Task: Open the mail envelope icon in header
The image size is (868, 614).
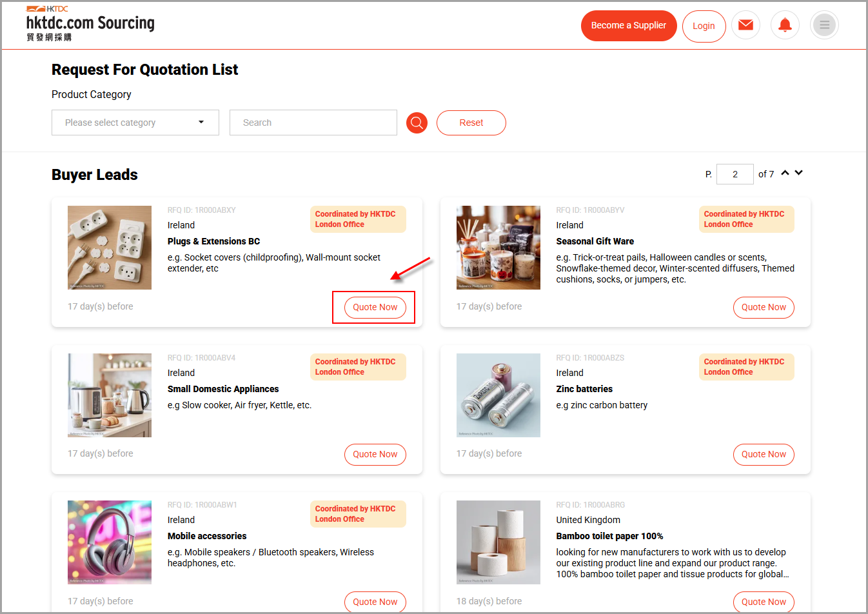Action: (x=745, y=25)
